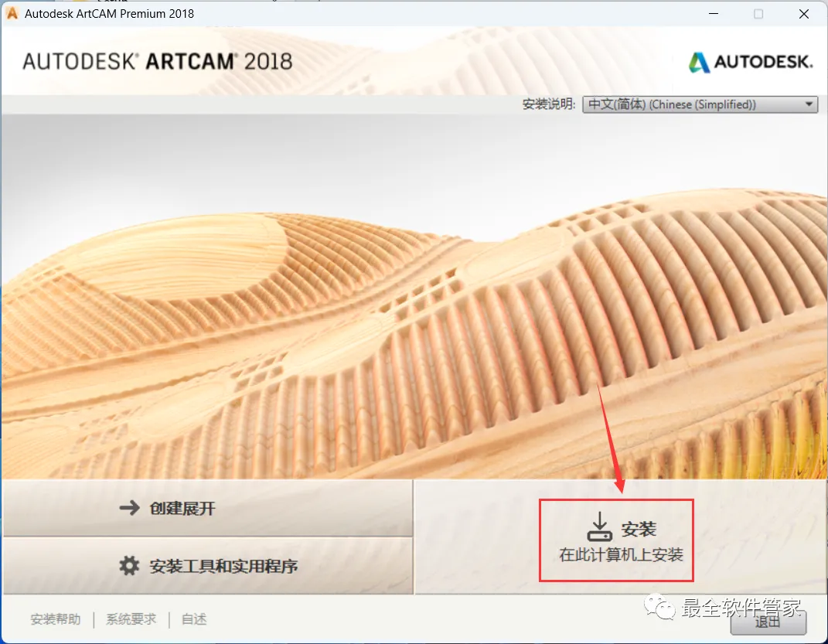Open the 系统要求 link
This screenshot has width=828, height=644.
click(x=131, y=619)
